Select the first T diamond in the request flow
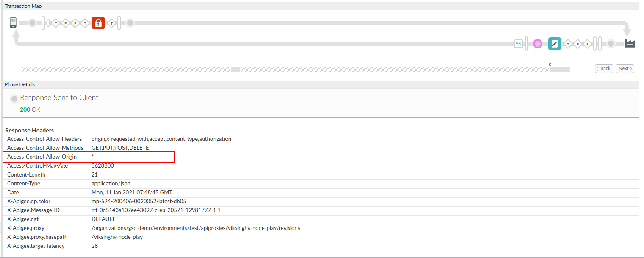 point(56,23)
